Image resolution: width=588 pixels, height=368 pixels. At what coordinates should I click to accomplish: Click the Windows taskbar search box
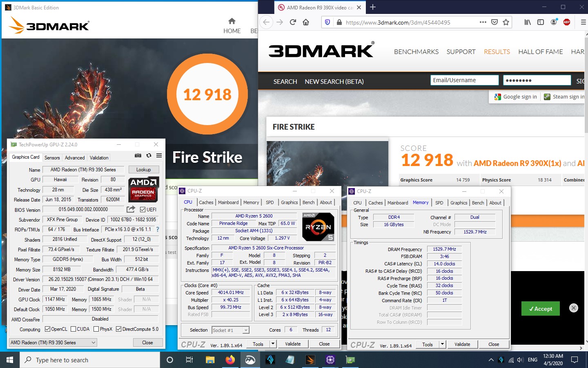90,360
